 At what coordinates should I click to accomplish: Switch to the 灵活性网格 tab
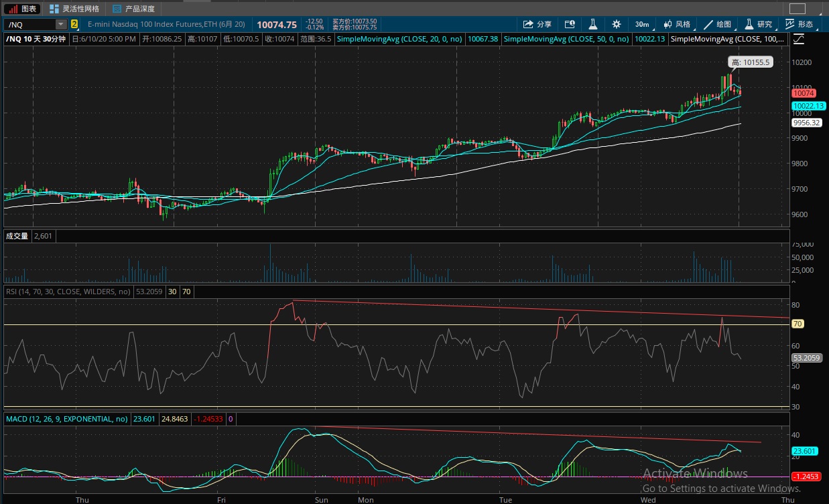coord(74,9)
